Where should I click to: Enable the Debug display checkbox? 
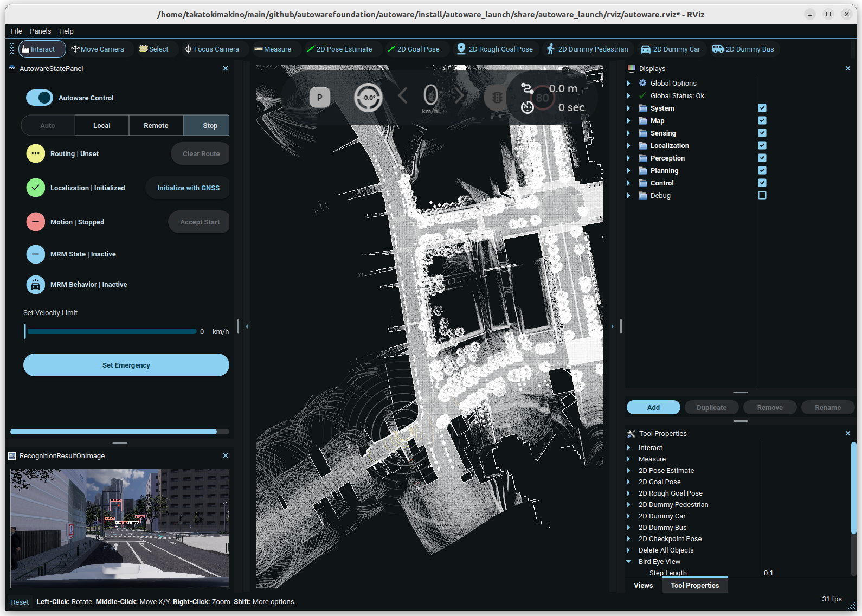762,195
